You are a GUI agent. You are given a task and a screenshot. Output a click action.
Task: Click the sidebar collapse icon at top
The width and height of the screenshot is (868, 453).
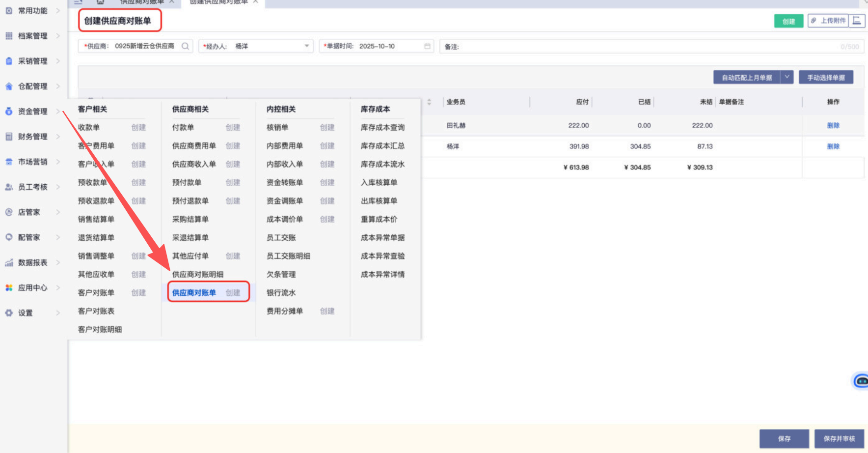[x=79, y=2]
